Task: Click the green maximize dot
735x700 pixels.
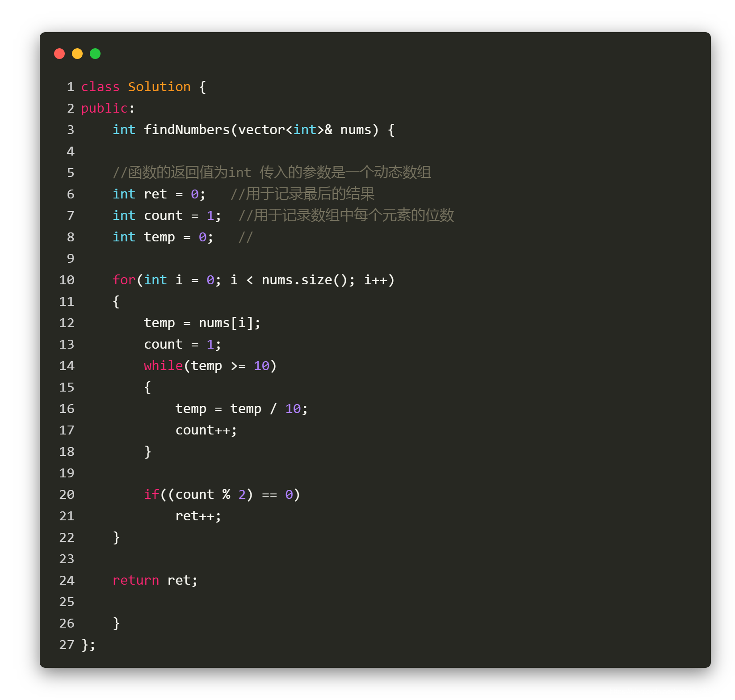Action: [x=95, y=54]
